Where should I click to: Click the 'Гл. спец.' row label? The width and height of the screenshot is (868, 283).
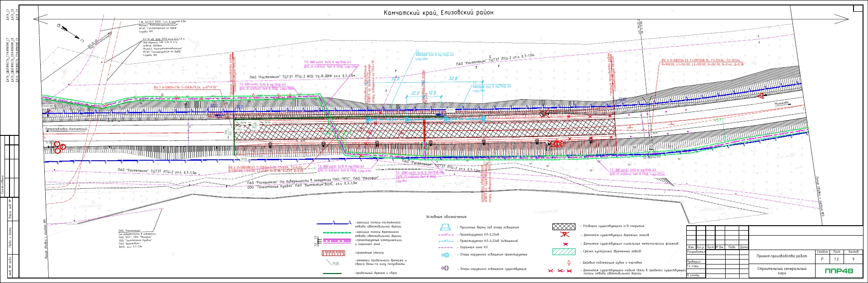693,266
